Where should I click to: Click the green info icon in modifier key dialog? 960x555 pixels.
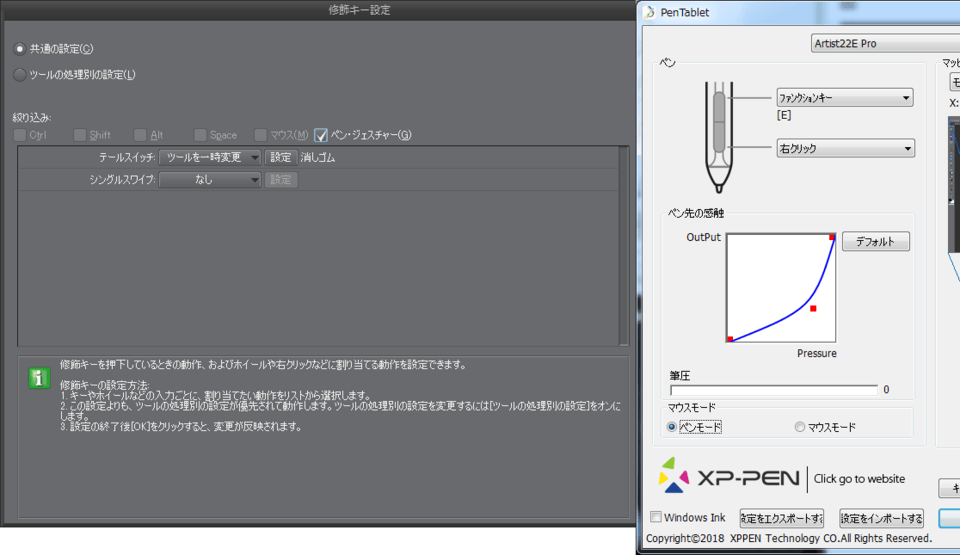pyautogui.click(x=39, y=378)
